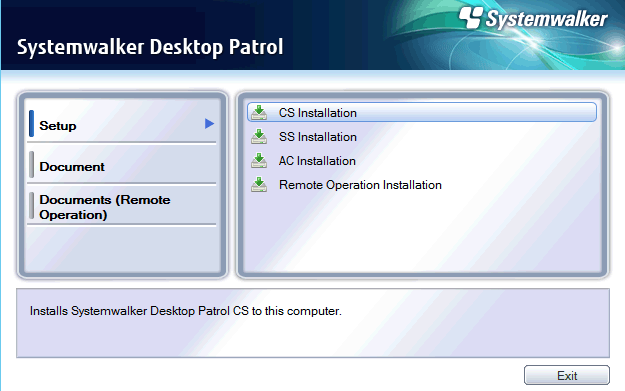
Task: Click the installer description text panel
Action: (x=313, y=323)
